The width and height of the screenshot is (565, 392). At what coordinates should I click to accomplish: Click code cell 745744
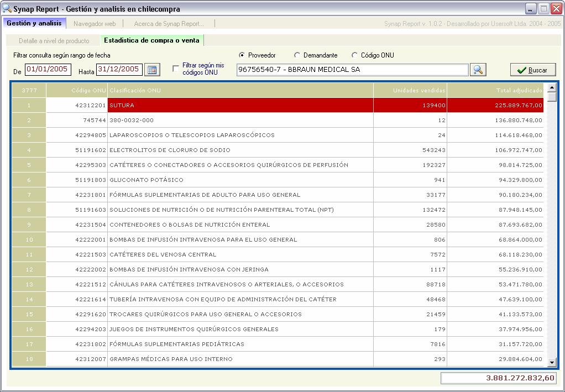tap(77, 121)
